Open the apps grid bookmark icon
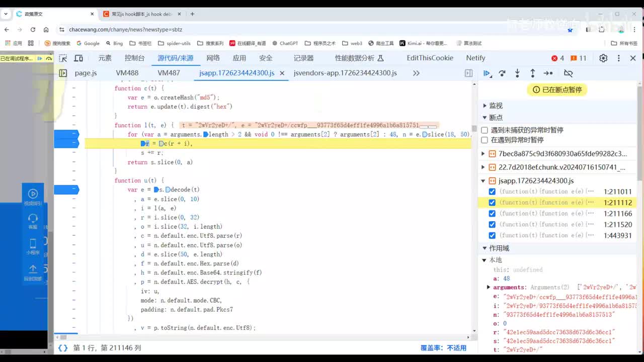The height and width of the screenshot is (362, 644). point(31,43)
